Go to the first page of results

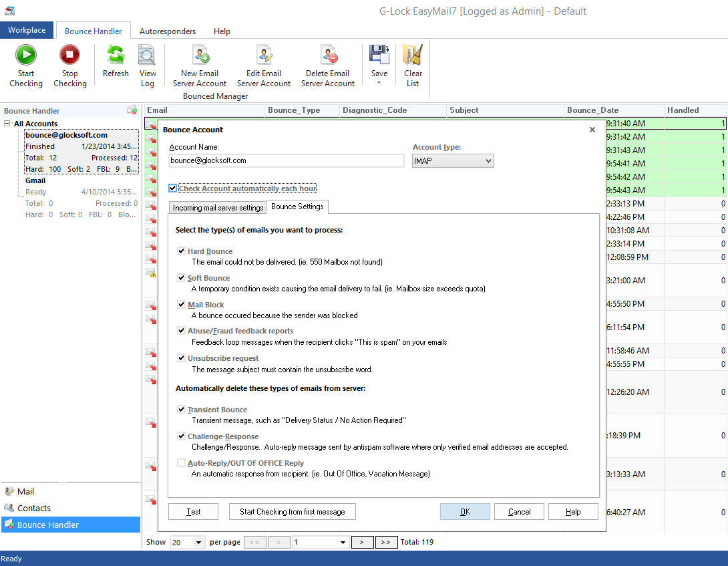click(x=255, y=543)
